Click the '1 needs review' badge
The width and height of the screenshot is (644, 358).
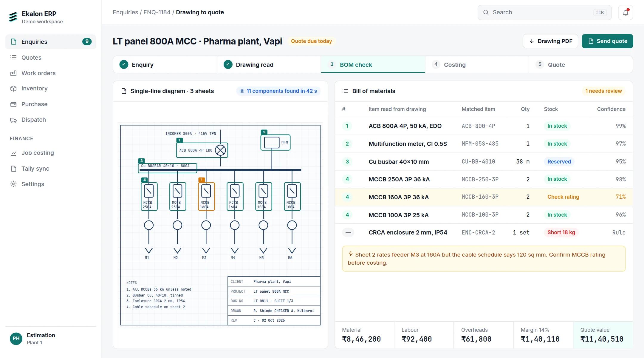[603, 91]
